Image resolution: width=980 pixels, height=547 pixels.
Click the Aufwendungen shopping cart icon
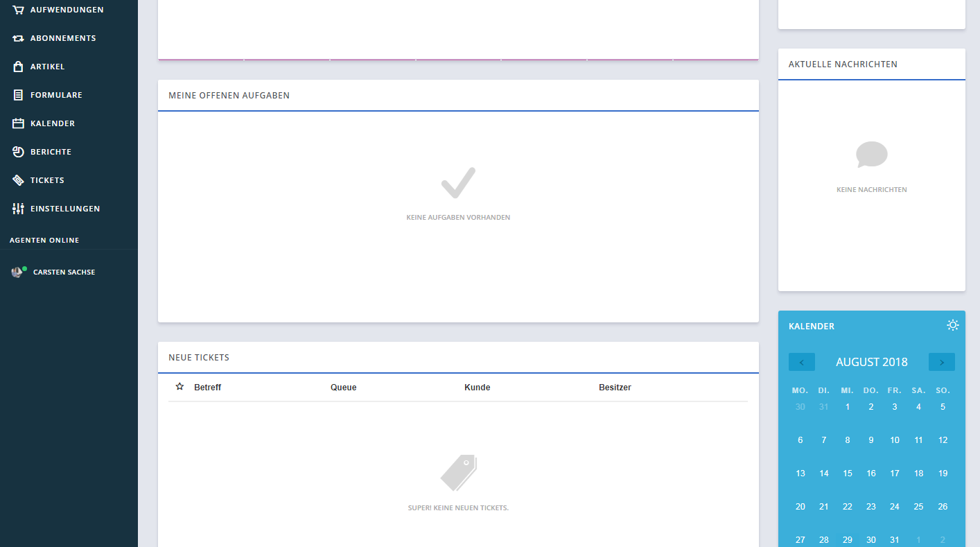pyautogui.click(x=18, y=10)
